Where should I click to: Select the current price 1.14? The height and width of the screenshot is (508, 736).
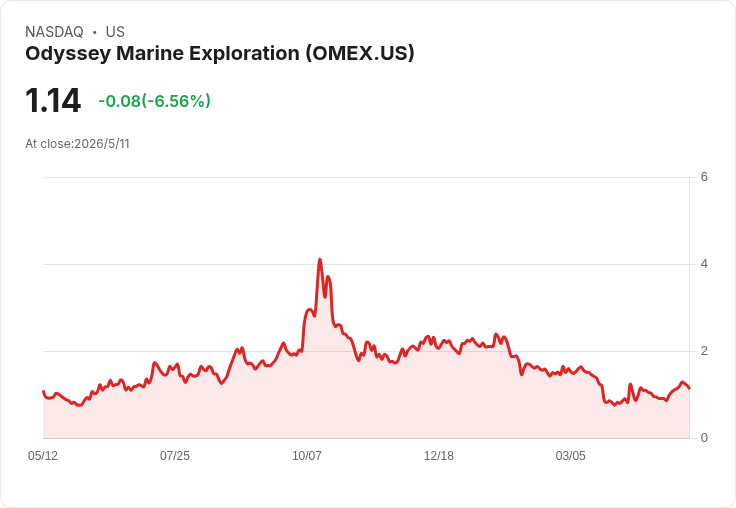pos(53,100)
